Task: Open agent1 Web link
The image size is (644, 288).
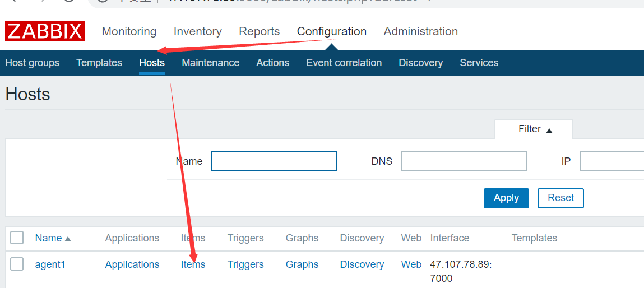Action: 411,264
